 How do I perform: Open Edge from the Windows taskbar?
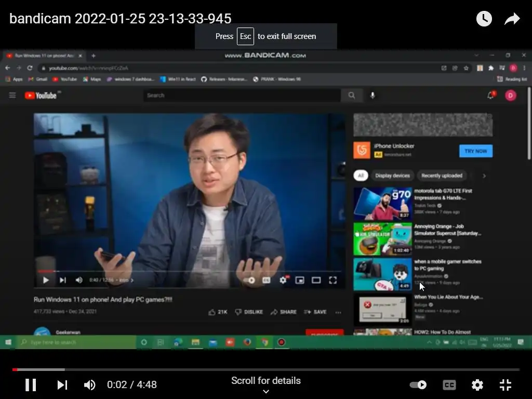coord(178,342)
